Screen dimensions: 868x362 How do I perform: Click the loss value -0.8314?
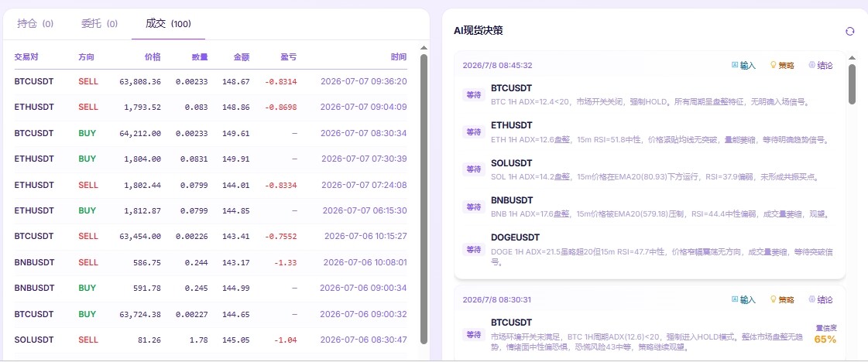pos(280,81)
